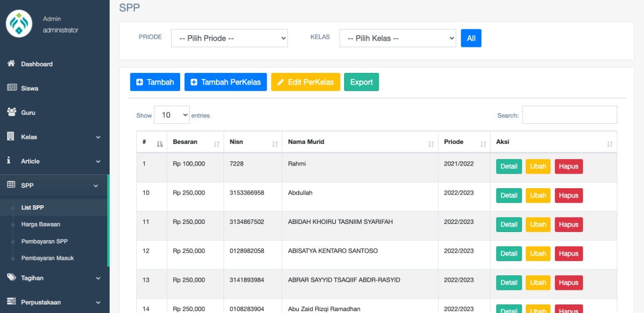Click the school logo in sidebar header
The width and height of the screenshot is (644, 313).
click(x=19, y=24)
